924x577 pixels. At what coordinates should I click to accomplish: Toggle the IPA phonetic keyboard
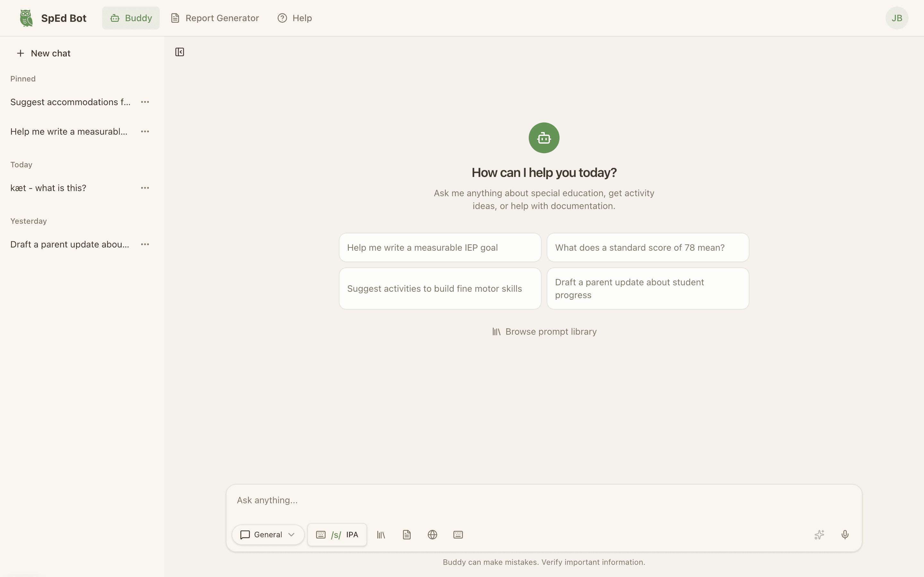pos(336,535)
